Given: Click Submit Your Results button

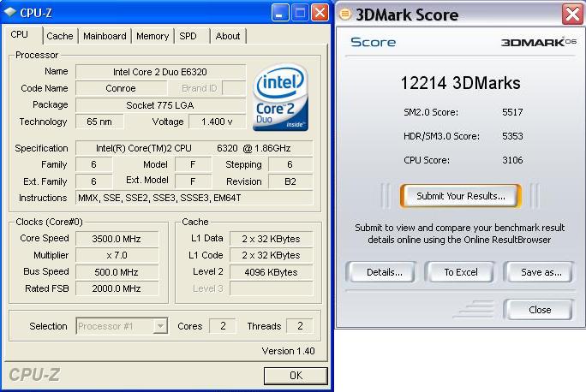Looking at the screenshot, I should coord(460,196).
